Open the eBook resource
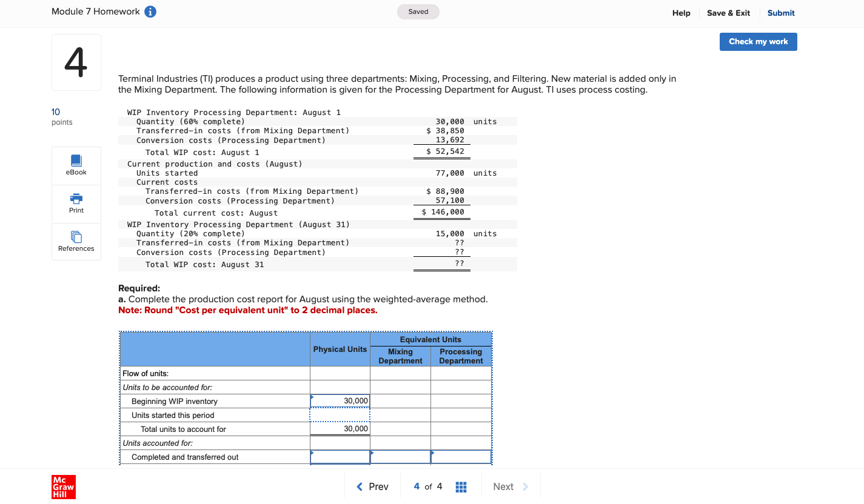 pos(76,165)
